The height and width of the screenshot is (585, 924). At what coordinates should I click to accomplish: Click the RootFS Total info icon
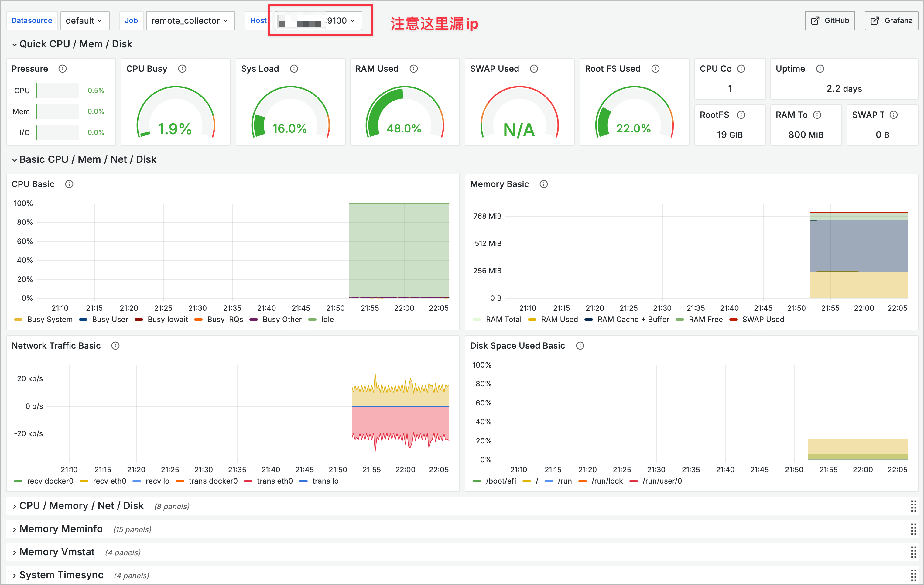point(741,115)
